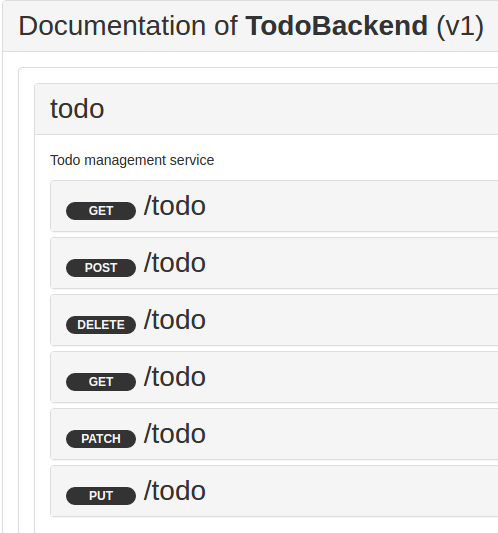Screen dimensions: 498x533
Task: Expand the DELETE /todo endpoint row
Action: pos(274,320)
